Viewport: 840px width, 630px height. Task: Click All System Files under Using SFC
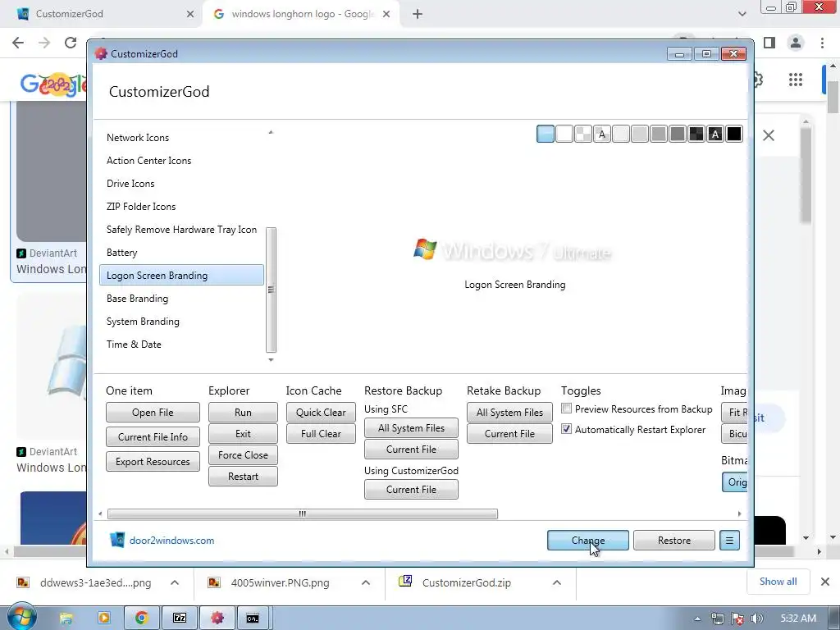tap(411, 428)
